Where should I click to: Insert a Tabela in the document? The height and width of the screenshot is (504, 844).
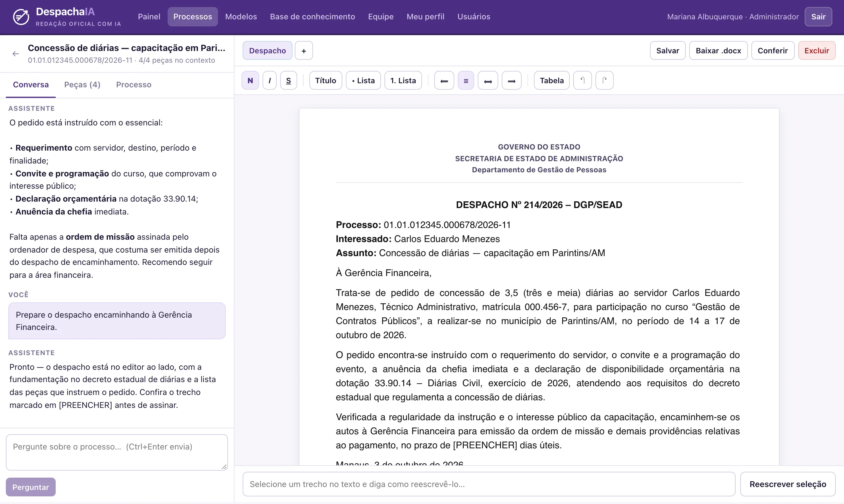tap(552, 81)
